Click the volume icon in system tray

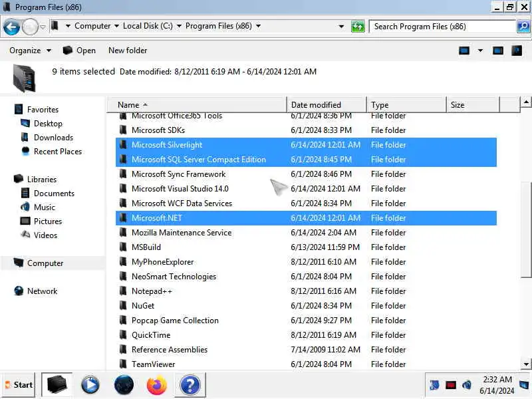pos(467,385)
